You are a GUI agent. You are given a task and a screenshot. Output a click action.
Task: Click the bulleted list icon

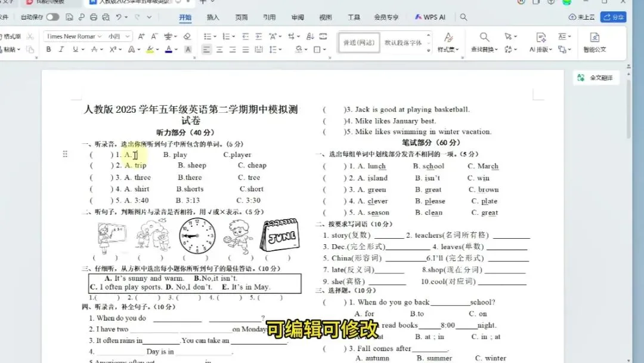[207, 36]
